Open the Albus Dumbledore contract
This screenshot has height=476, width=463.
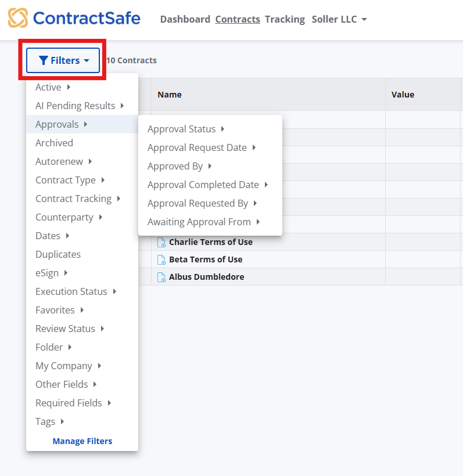pyautogui.click(x=206, y=277)
